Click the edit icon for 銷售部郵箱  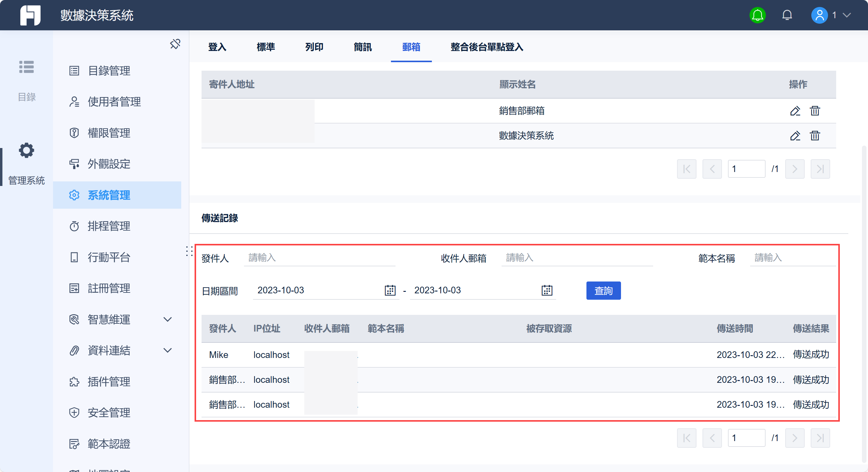[795, 111]
